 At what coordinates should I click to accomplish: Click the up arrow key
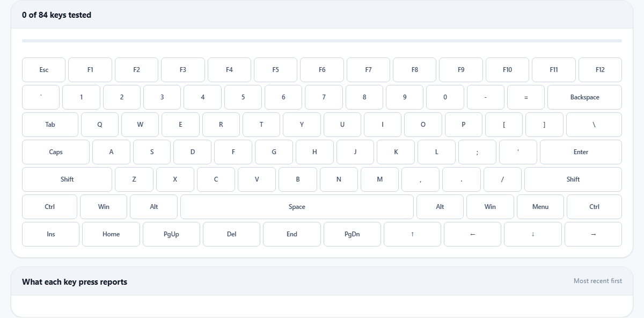click(x=412, y=234)
